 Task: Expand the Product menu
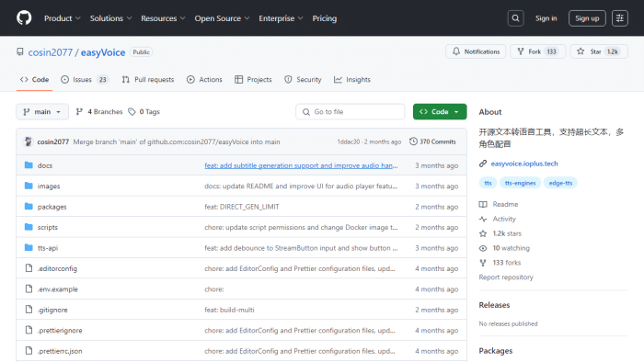[x=62, y=18]
